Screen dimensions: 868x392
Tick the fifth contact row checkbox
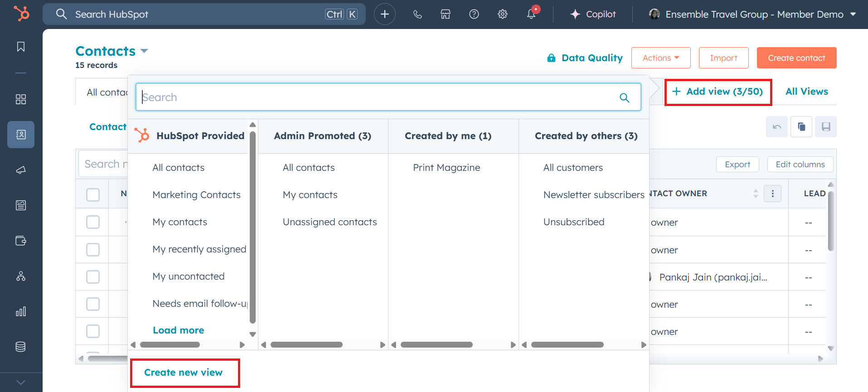pos(93,331)
